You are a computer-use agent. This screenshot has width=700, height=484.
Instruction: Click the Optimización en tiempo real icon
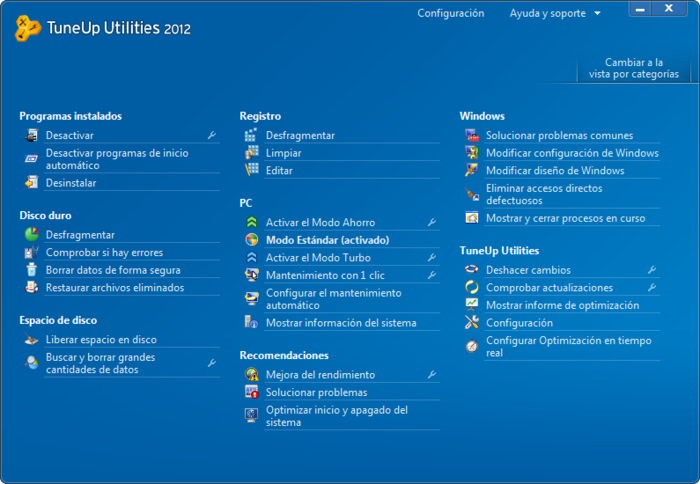click(x=471, y=346)
